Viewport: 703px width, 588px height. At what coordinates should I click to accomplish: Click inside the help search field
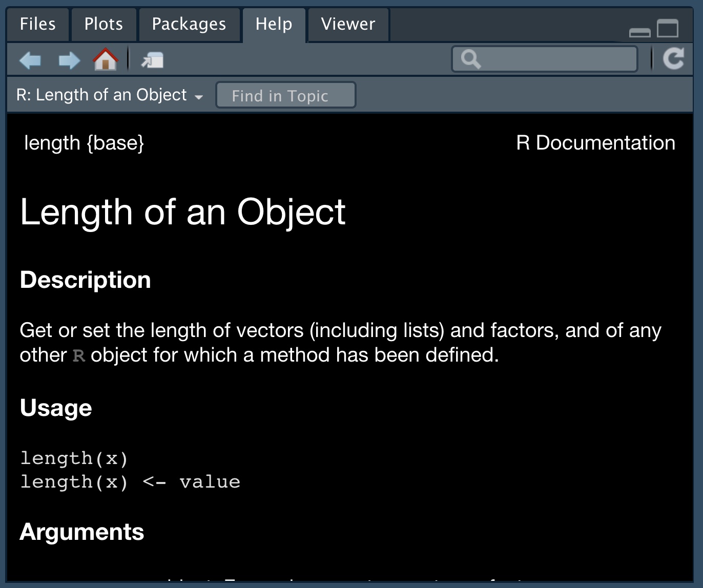[x=543, y=58]
